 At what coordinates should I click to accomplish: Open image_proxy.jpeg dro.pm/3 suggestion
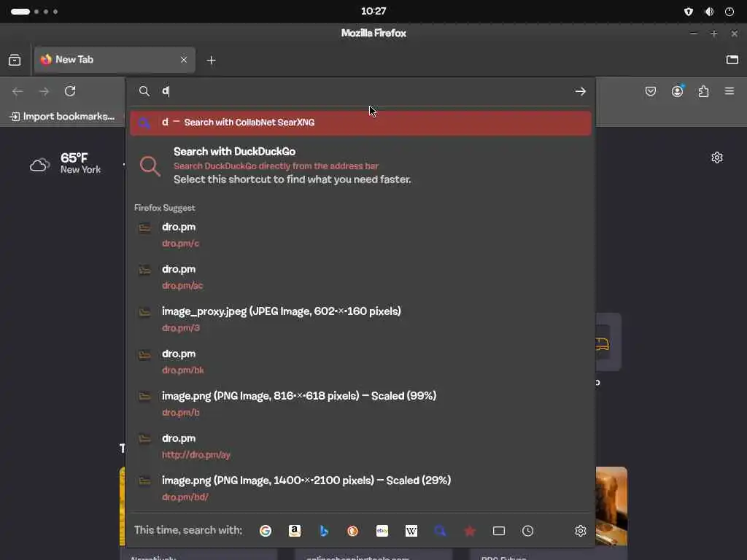click(x=360, y=319)
